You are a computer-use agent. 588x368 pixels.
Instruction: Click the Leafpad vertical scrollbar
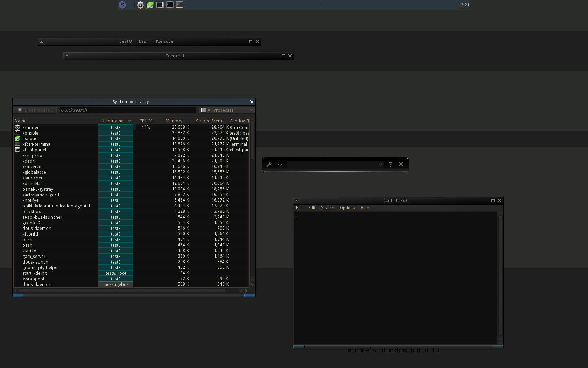pyautogui.click(x=500, y=275)
